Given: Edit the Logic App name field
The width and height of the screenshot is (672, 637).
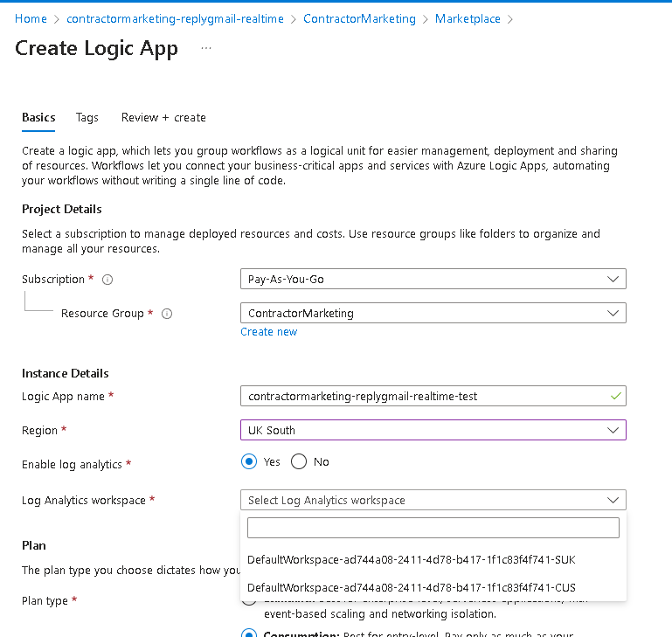Looking at the screenshot, I should tap(433, 396).
